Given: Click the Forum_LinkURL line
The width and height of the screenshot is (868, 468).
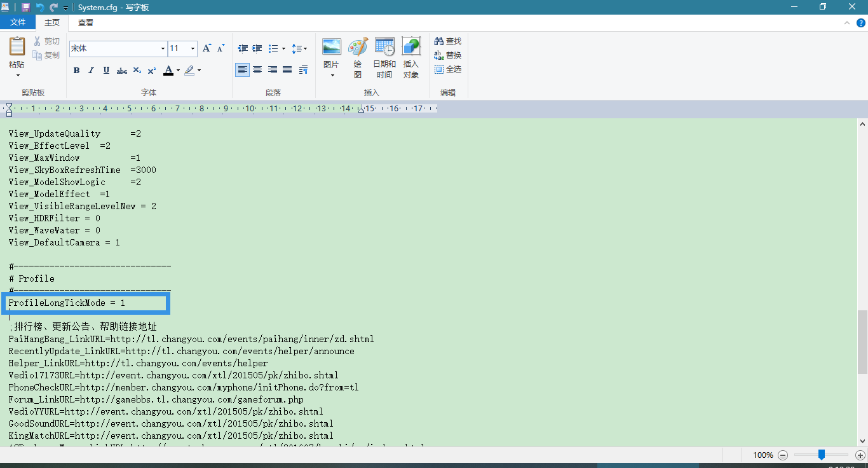Looking at the screenshot, I should coord(156,400).
